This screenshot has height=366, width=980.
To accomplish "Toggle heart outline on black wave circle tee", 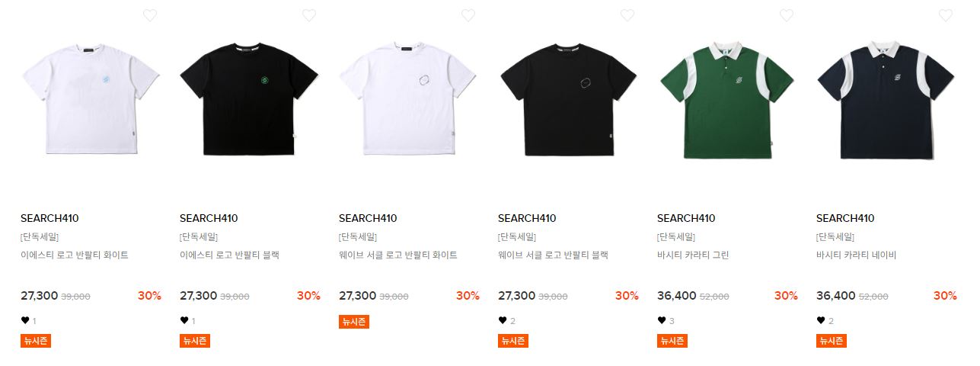I will click(627, 15).
